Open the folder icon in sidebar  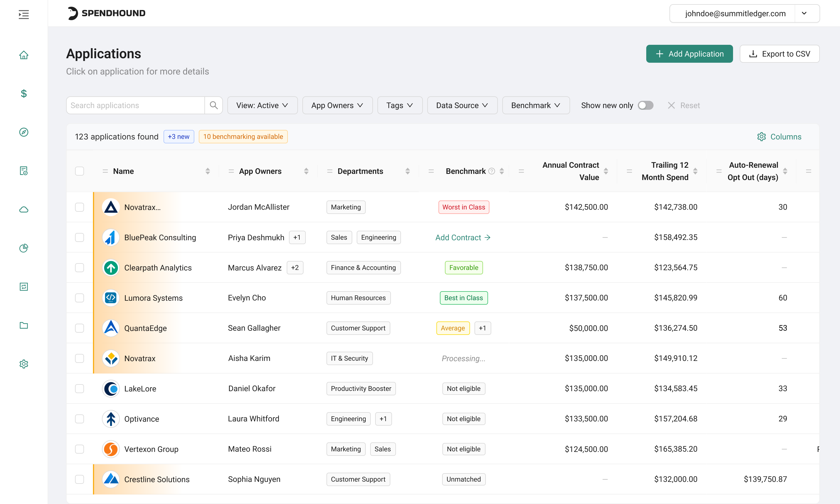(24, 325)
